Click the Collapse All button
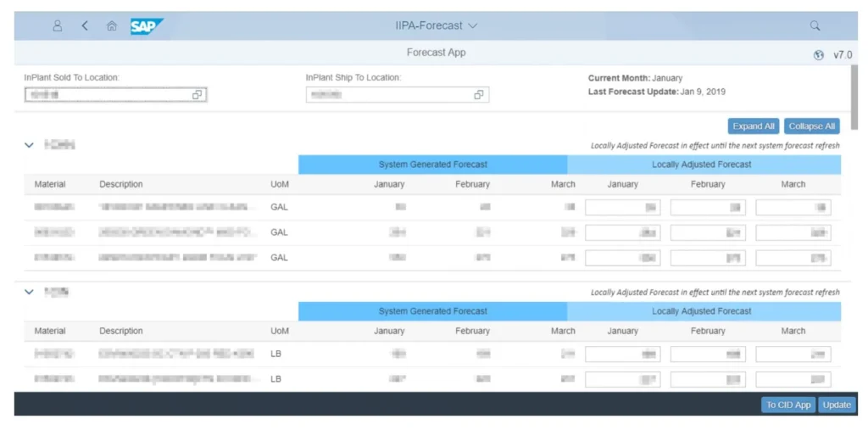Image resolution: width=868 pixels, height=430 pixels. (x=811, y=126)
